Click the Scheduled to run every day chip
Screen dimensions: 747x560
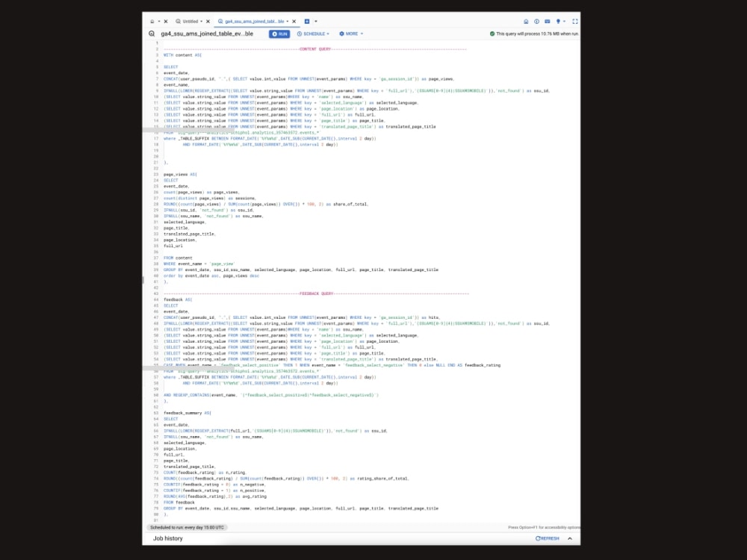(x=187, y=526)
